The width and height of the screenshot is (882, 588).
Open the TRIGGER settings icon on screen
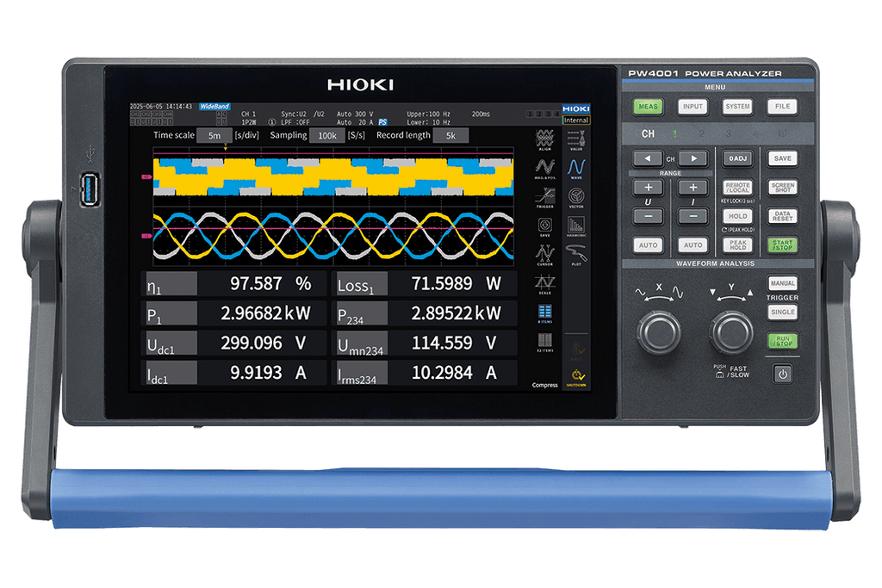544,197
